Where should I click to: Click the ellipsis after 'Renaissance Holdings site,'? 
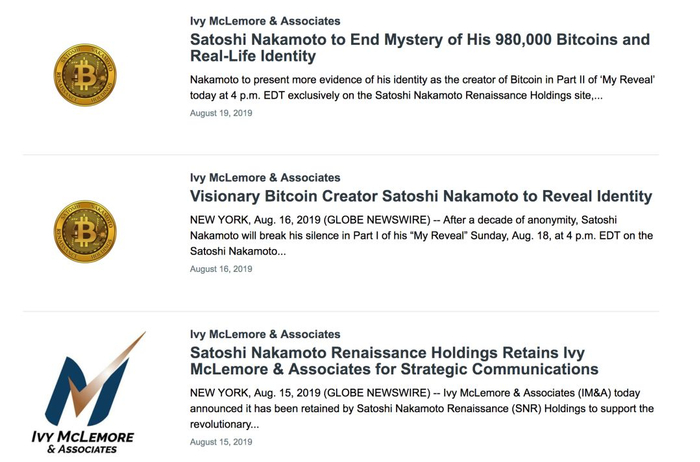coord(597,95)
